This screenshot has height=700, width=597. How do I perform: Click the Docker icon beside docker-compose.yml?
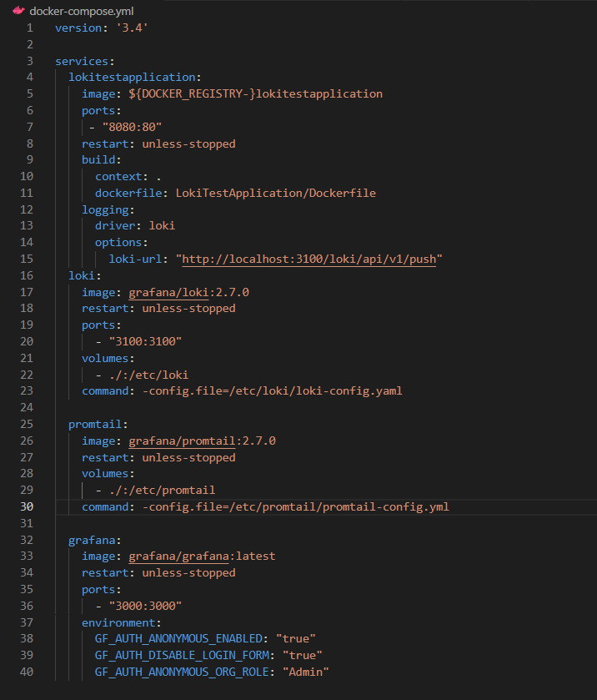tap(18, 10)
